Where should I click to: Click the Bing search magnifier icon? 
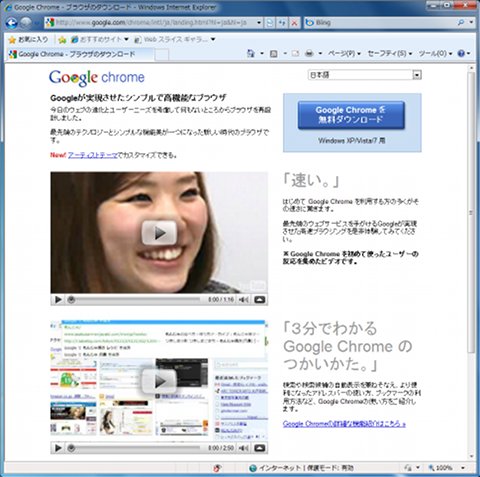(x=461, y=23)
